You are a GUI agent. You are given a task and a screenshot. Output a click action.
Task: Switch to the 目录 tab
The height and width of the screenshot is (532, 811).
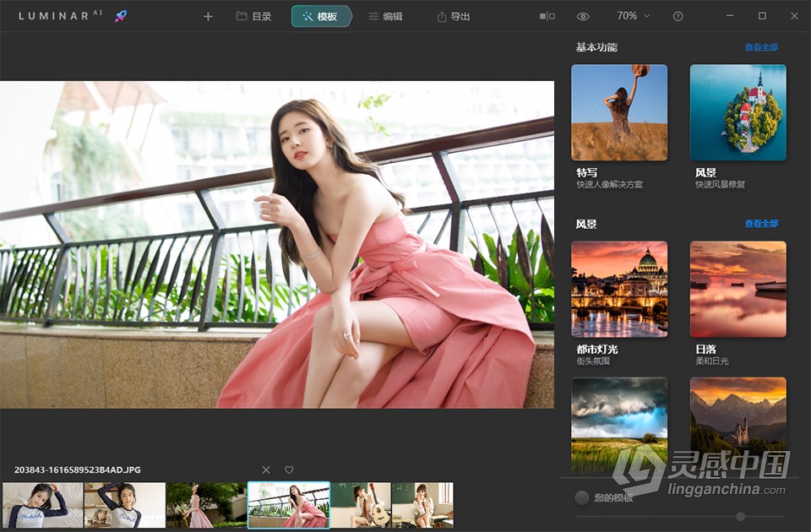coord(253,15)
